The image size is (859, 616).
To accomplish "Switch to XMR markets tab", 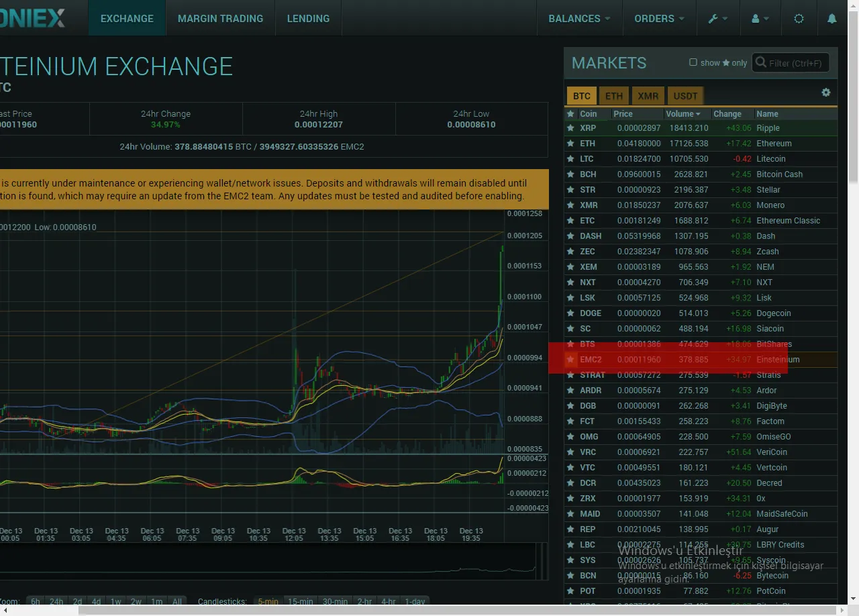I will click(x=648, y=96).
